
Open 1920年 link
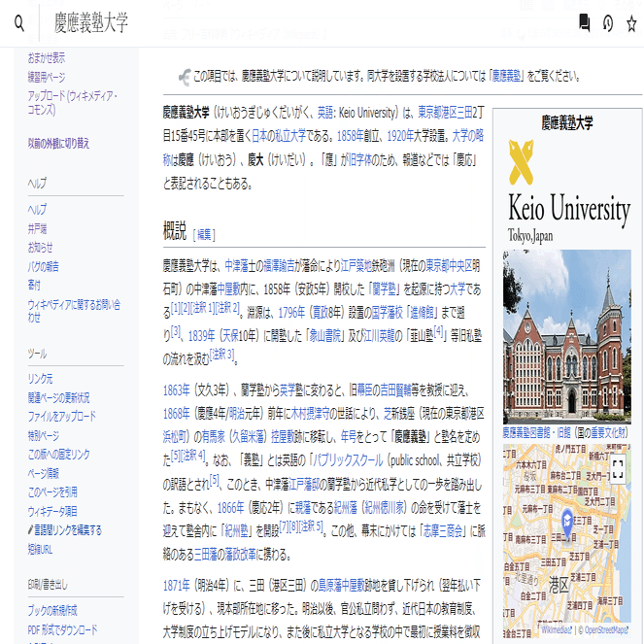point(400,136)
